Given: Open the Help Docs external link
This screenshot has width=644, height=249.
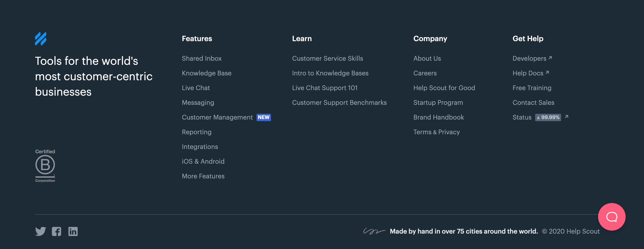Looking at the screenshot, I should (x=531, y=73).
